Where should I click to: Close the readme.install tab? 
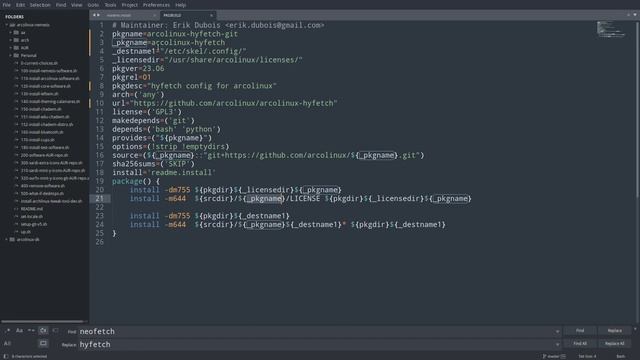(x=154, y=16)
